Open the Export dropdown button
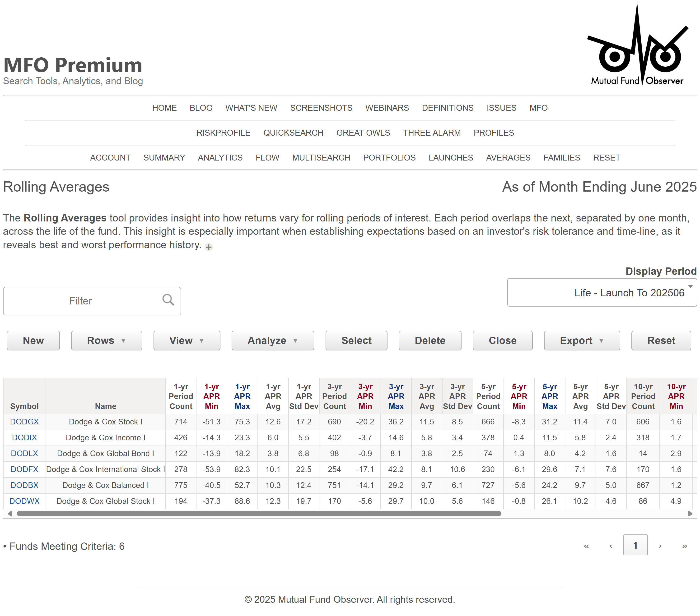The image size is (700, 616). tap(582, 340)
